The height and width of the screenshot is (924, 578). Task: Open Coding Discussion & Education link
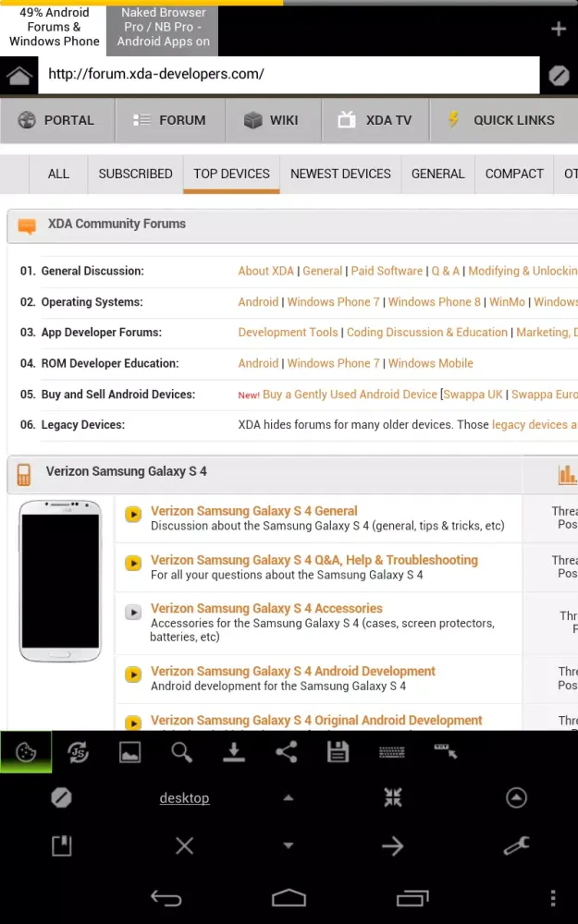(x=427, y=333)
